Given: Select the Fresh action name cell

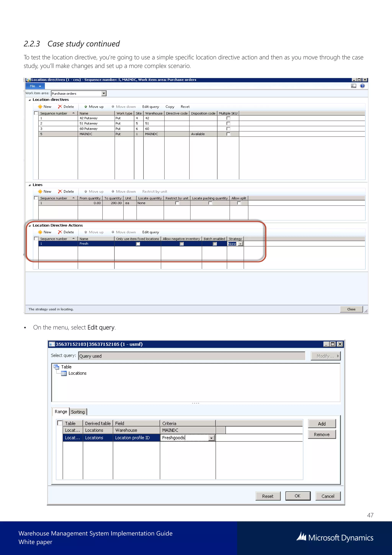Looking at the screenshot, I should point(96,244).
